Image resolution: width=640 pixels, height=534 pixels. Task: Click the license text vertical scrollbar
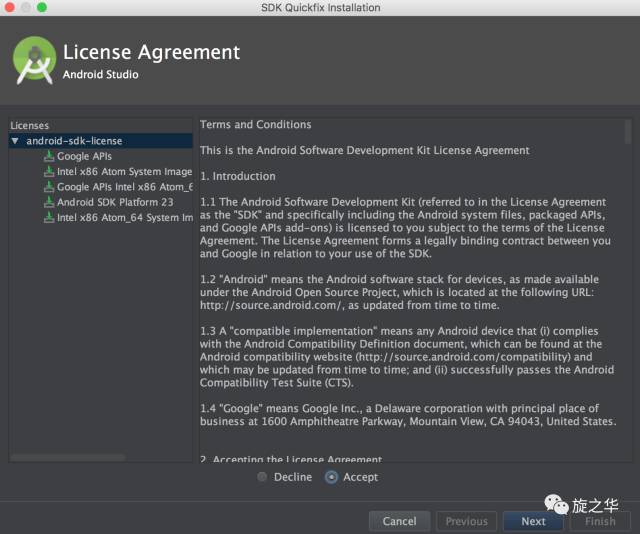coord(627,131)
